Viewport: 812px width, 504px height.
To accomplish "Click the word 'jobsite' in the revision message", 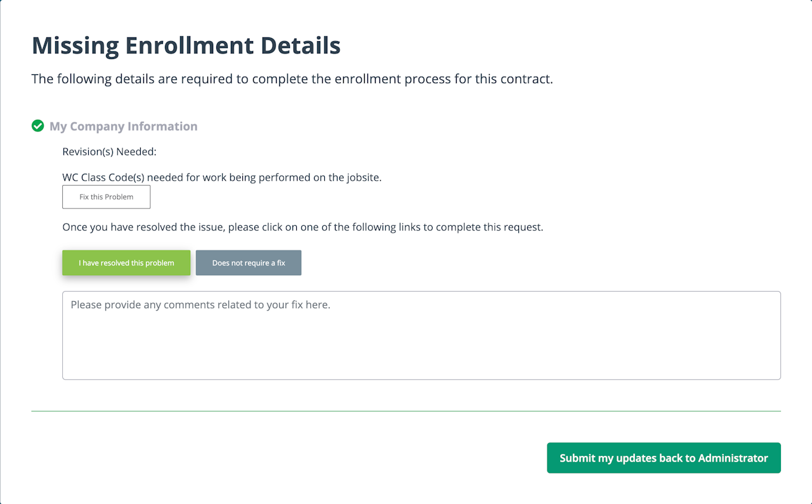I will tap(362, 178).
